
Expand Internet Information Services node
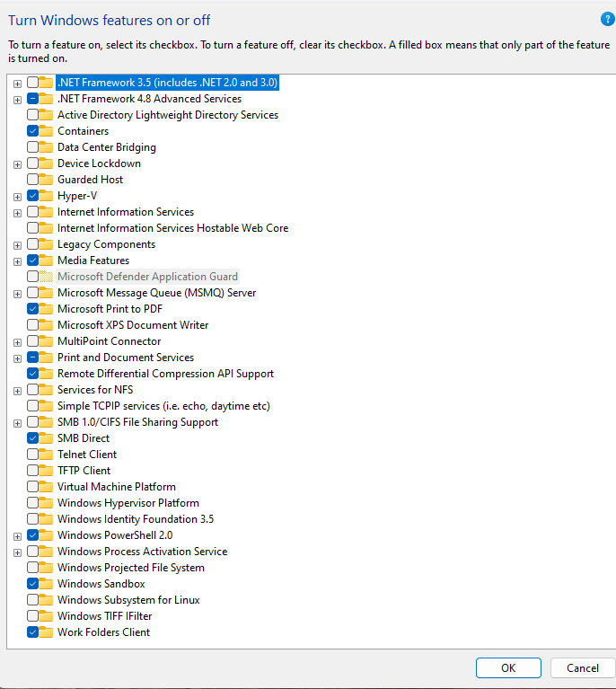click(x=17, y=213)
